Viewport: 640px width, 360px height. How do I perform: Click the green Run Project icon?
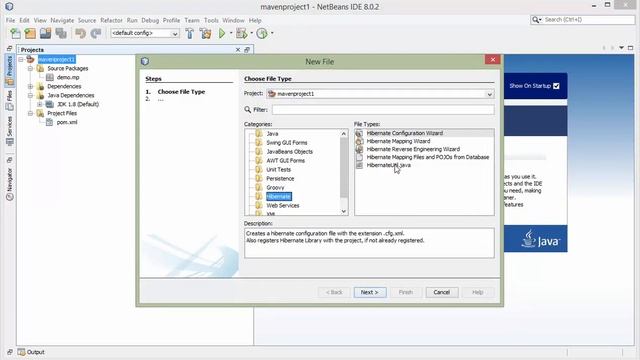click(x=222, y=33)
